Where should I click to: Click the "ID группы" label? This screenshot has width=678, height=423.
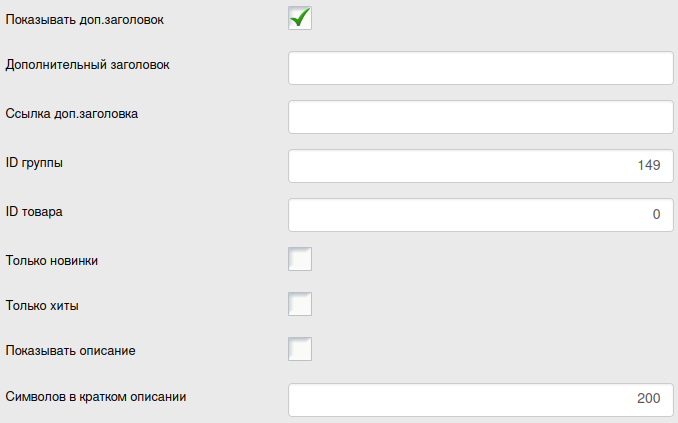[x=35, y=162]
